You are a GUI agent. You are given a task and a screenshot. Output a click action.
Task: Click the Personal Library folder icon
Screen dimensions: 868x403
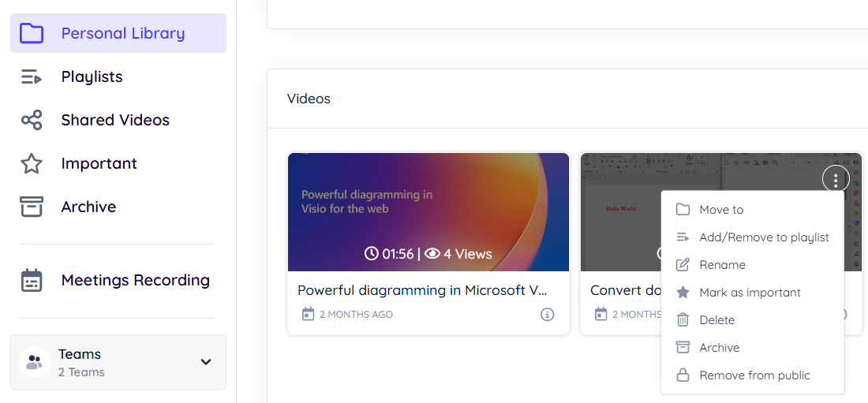[x=32, y=33]
